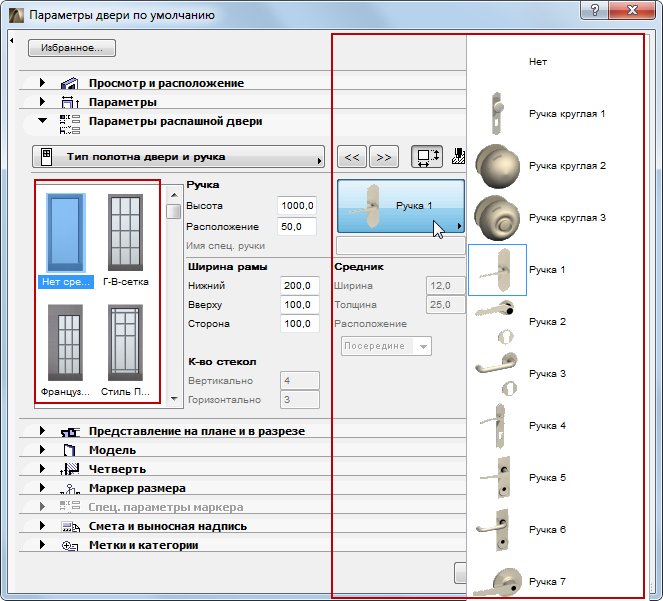The image size is (663, 601).
Task: Click the empty opening dimensions icon
Action: click(427, 156)
